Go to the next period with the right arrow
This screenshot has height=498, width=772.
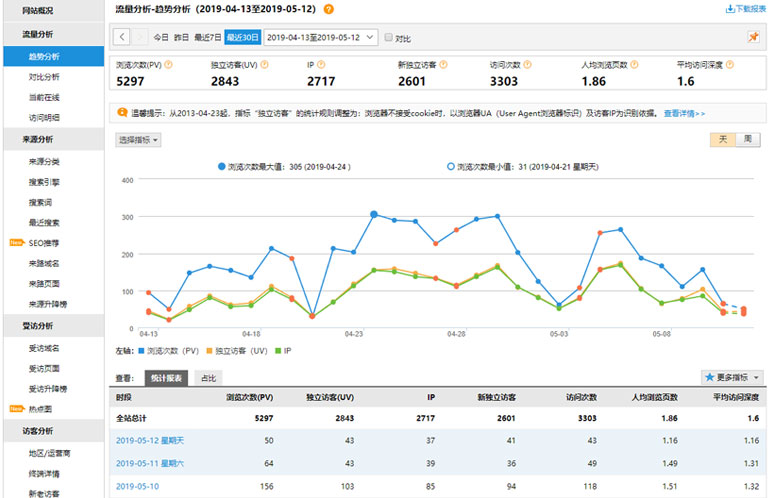click(139, 37)
